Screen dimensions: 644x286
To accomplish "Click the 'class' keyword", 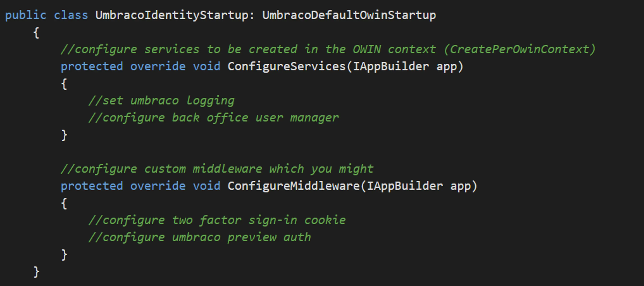I will pos(71,15).
